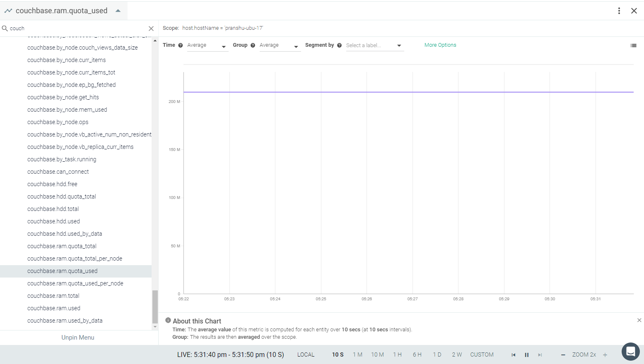The width and height of the screenshot is (644, 364).
Task: Click the Group aggregation help icon
Action: [253, 45]
